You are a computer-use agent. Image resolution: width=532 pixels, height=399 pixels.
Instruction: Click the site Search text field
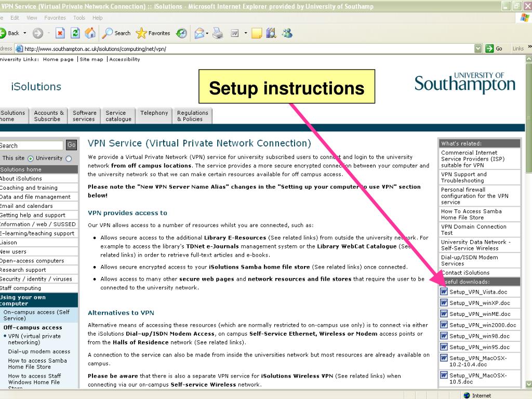coord(31,145)
